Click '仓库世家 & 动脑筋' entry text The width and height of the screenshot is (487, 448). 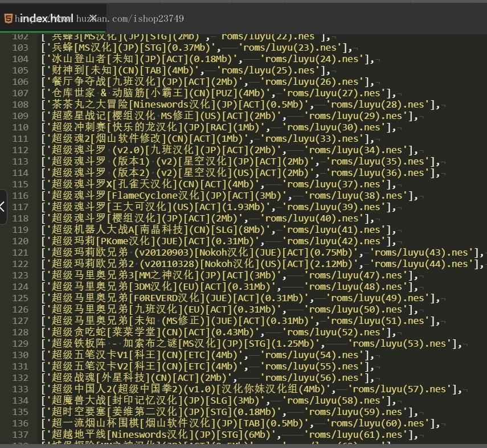click(x=98, y=93)
